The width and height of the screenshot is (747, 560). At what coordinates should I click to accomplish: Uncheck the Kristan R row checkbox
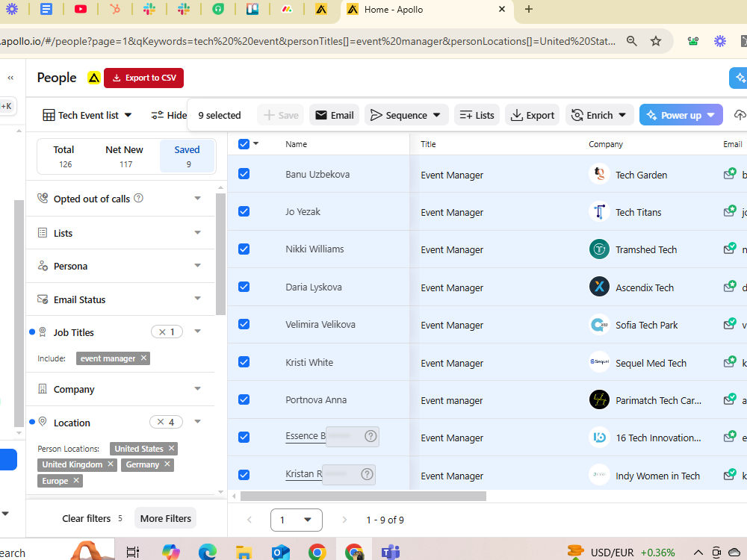click(x=244, y=475)
